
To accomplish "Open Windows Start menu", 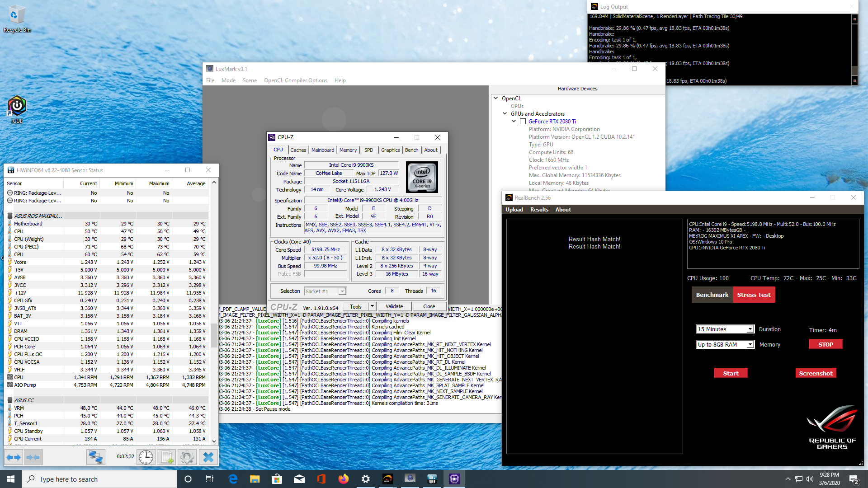I will tap(11, 479).
